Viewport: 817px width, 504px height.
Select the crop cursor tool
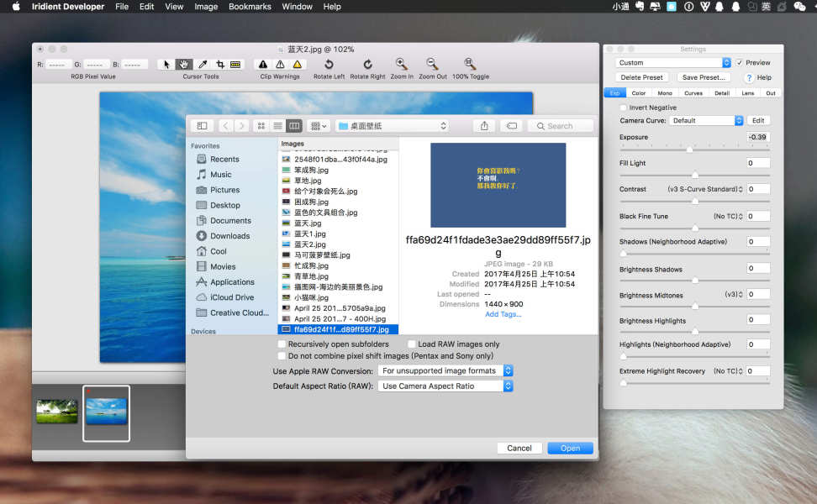[x=220, y=64]
